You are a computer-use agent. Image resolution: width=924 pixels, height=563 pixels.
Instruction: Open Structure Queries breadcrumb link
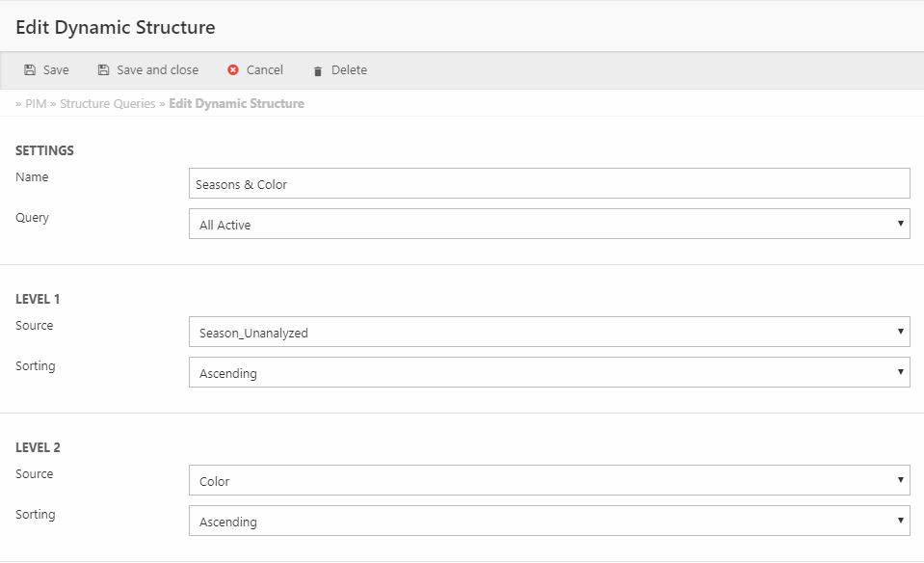pos(108,103)
